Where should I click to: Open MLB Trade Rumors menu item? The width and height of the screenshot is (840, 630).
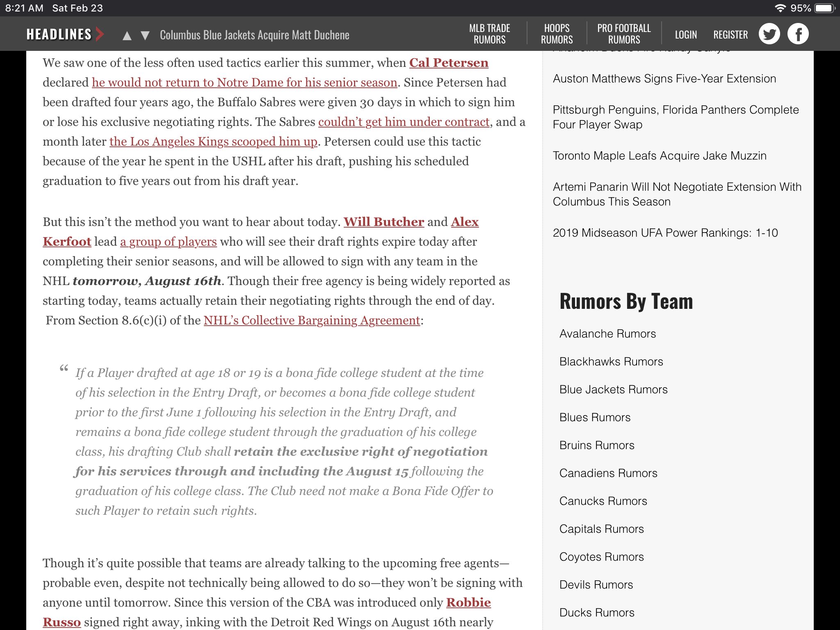point(489,34)
